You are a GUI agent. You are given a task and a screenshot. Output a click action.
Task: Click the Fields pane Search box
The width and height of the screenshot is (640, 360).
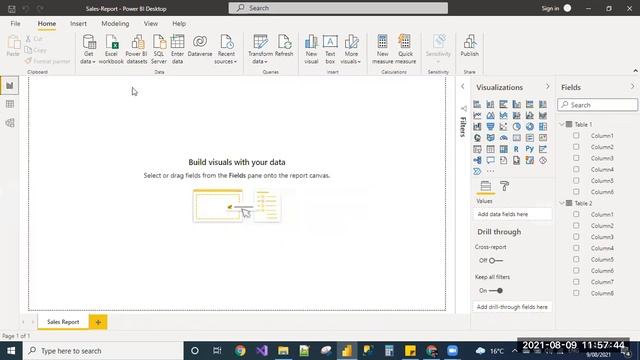tap(598, 105)
